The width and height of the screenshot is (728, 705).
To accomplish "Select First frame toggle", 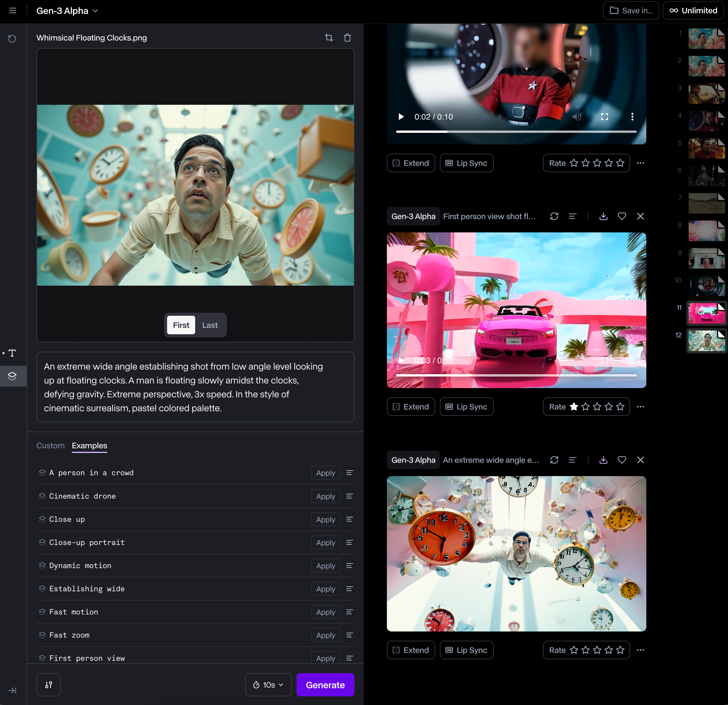I will [x=181, y=325].
